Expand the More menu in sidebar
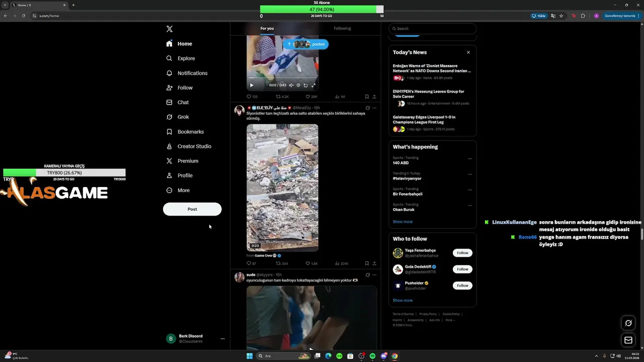 (178, 191)
